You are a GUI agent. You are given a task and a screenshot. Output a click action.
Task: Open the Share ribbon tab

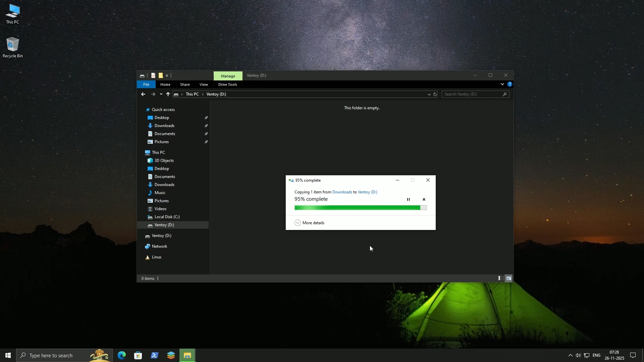pyautogui.click(x=185, y=84)
